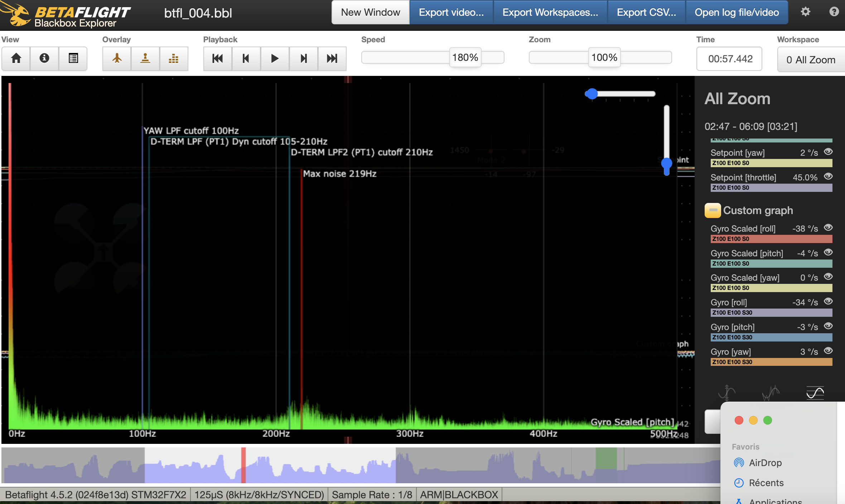The image size is (845, 504).
Task: Open the Export Workspaces menu
Action: pos(550,13)
